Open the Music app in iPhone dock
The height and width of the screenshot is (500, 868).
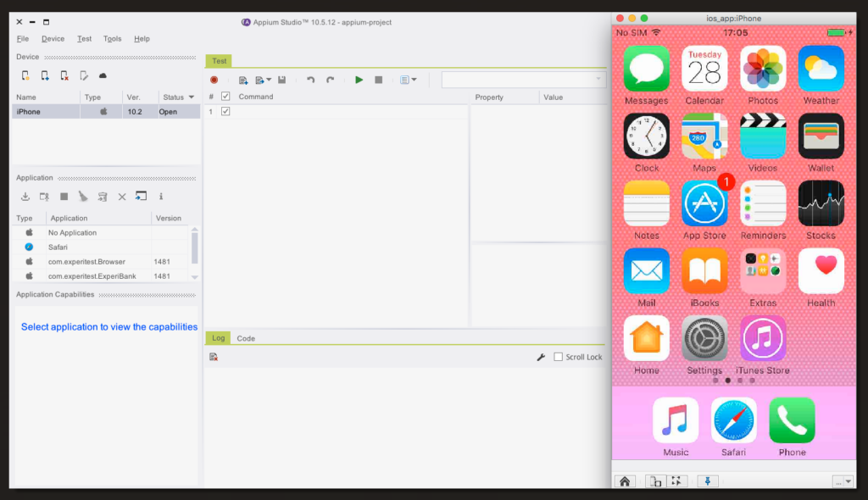tap(676, 419)
